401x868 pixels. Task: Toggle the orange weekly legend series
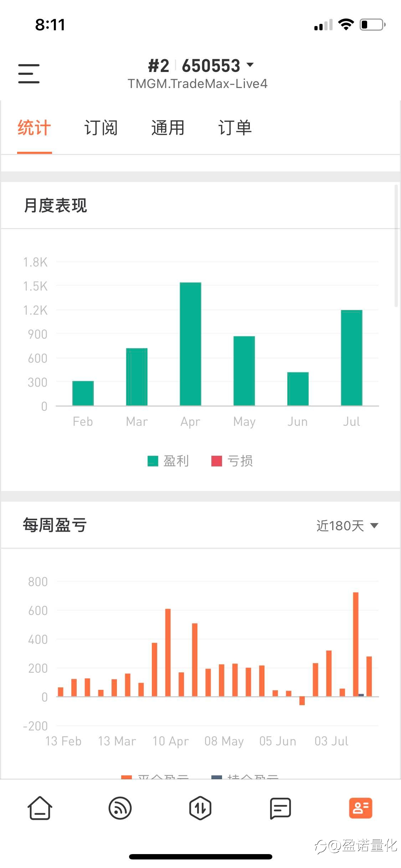[x=155, y=776]
